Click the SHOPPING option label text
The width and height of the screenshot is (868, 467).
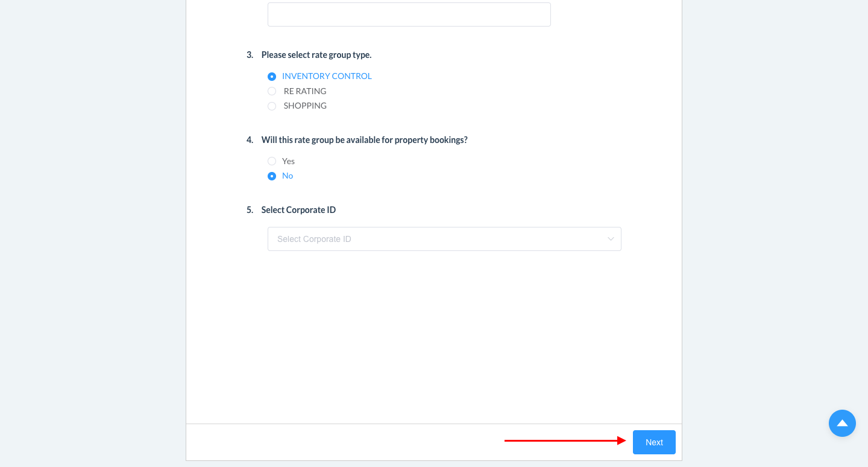(305, 106)
